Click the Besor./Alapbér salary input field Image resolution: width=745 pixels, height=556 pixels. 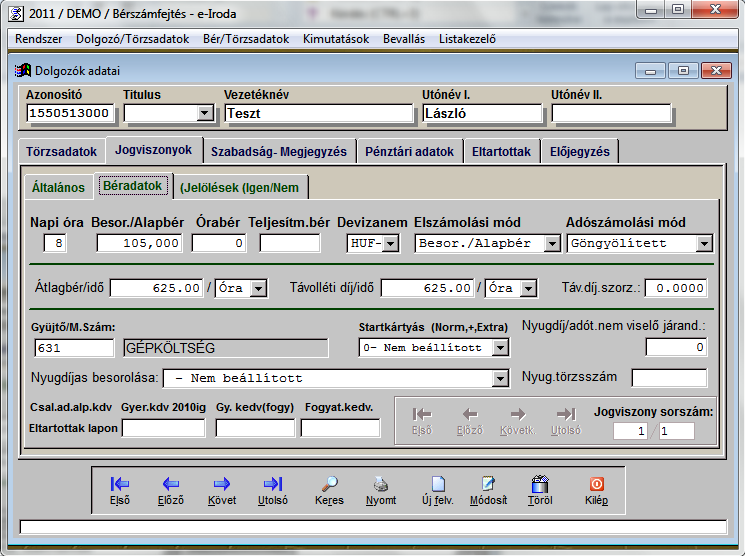pyautogui.click(x=137, y=243)
